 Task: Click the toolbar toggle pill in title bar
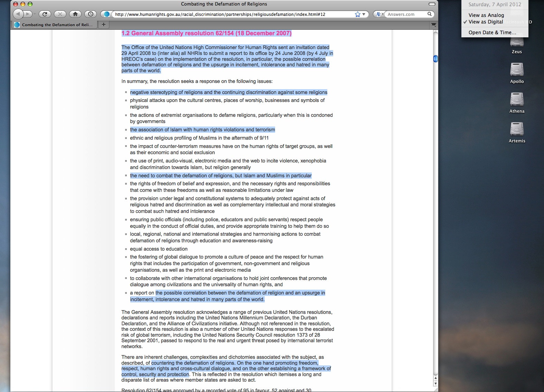432,4
